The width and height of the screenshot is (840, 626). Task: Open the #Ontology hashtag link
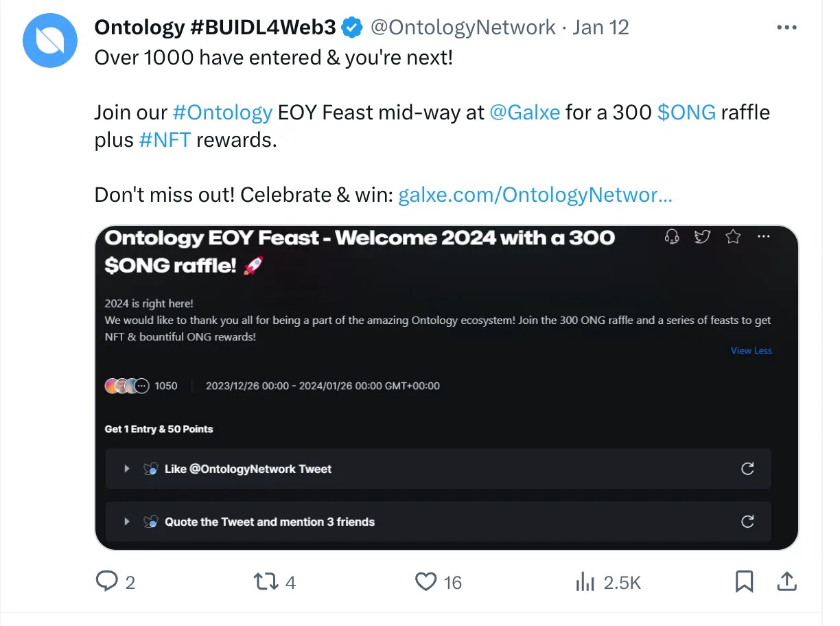point(222,112)
